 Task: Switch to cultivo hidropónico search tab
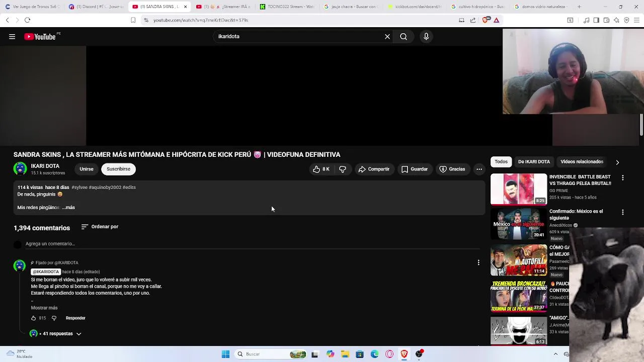pyautogui.click(x=478, y=7)
